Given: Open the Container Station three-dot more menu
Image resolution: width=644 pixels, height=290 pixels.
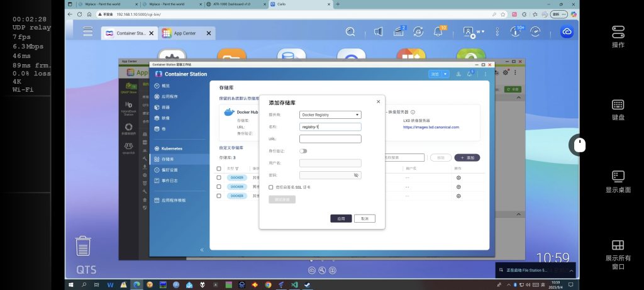Looking at the screenshot, I should click(485, 74).
